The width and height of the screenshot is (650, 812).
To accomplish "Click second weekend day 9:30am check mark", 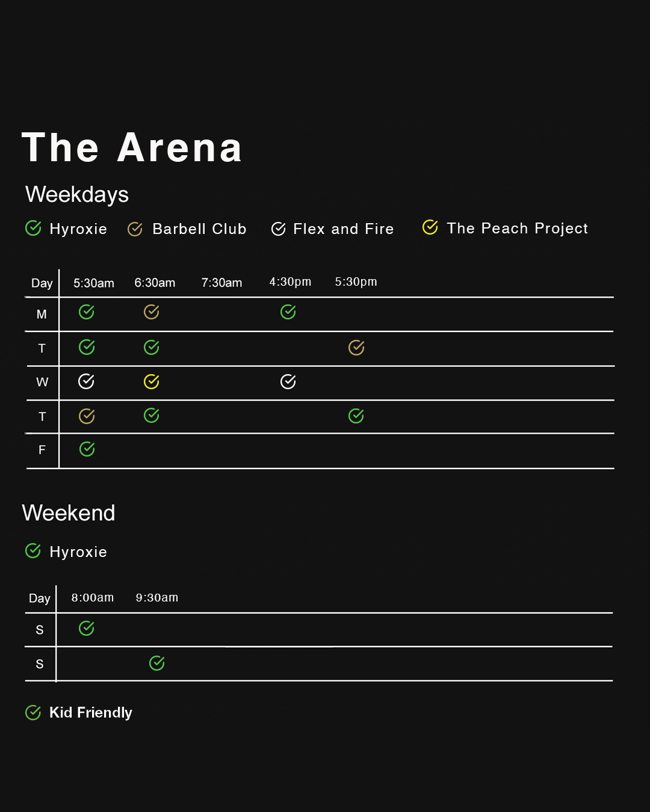I will coord(157,663).
